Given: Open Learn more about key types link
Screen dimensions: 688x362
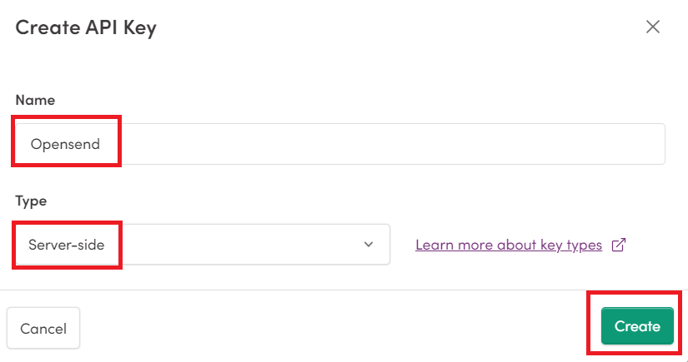Looking at the screenshot, I should pyautogui.click(x=509, y=245).
